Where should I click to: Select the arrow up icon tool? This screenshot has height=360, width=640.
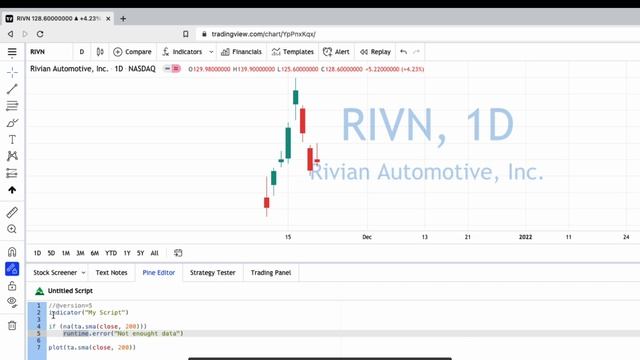12,190
